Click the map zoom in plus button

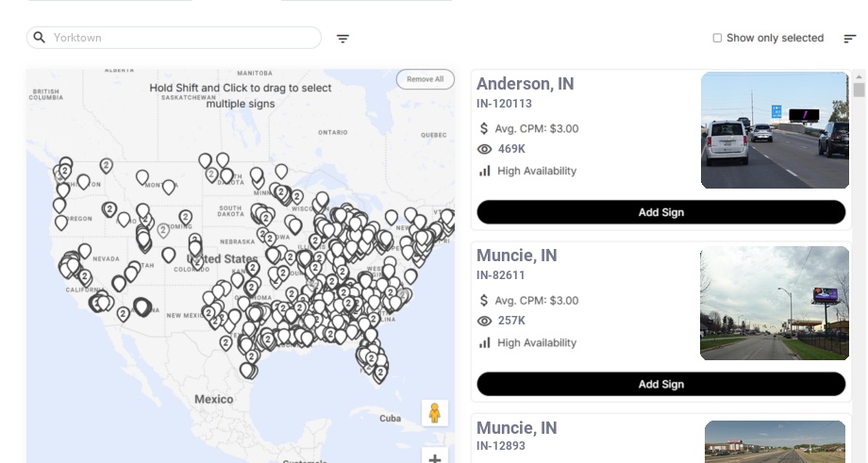click(435, 458)
